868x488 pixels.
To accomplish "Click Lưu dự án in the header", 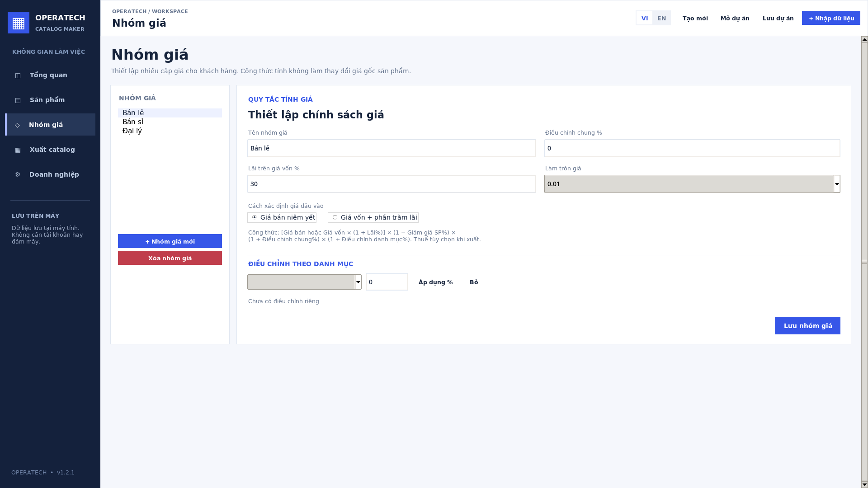I will 778,18.
